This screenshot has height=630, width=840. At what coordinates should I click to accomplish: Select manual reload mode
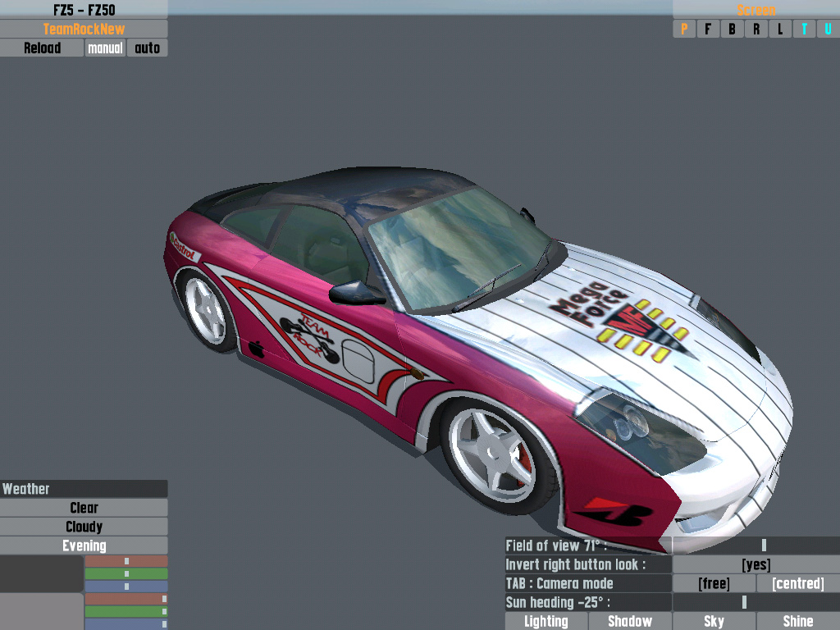(x=105, y=48)
